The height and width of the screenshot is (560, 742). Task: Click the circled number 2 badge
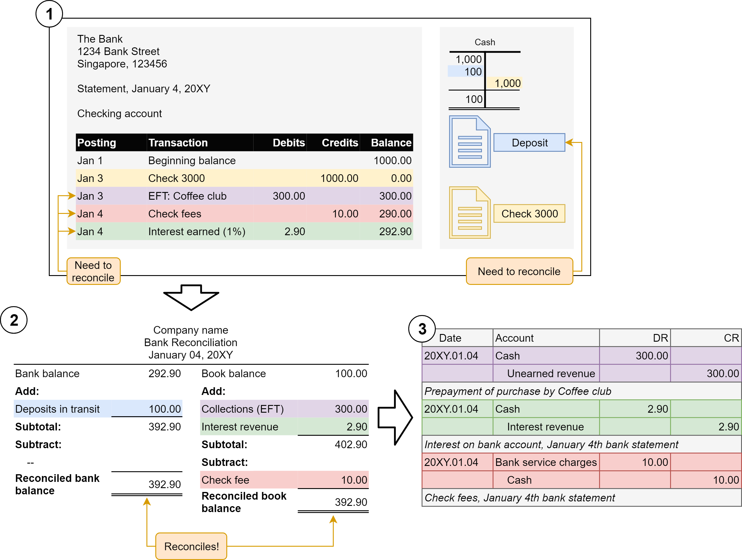coord(14,320)
